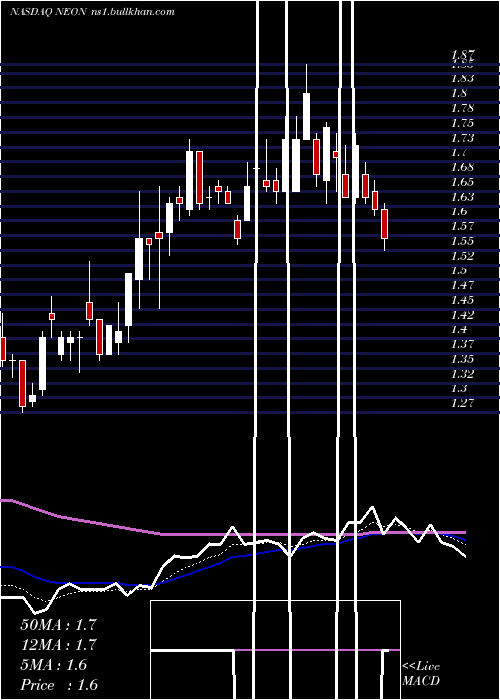Select the 1.3 price axis label
Screen dimensions: 500x700
(459, 388)
